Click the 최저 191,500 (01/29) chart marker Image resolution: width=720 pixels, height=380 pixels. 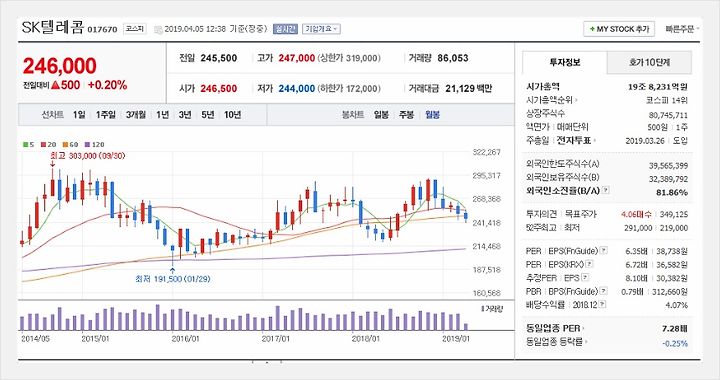(173, 279)
